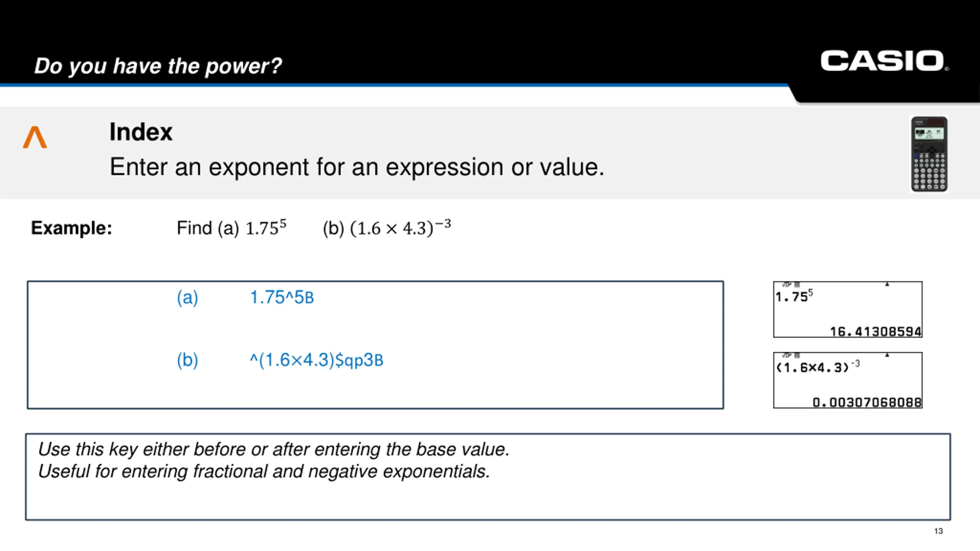
Task: Click the 'Do you have the power?' title
Action: 158,66
